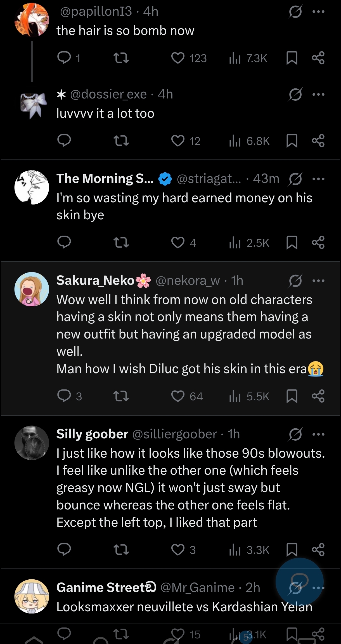Bookmark the "luvvvv it a lot too" tweet
This screenshot has width=341, height=644.
pos(292,141)
